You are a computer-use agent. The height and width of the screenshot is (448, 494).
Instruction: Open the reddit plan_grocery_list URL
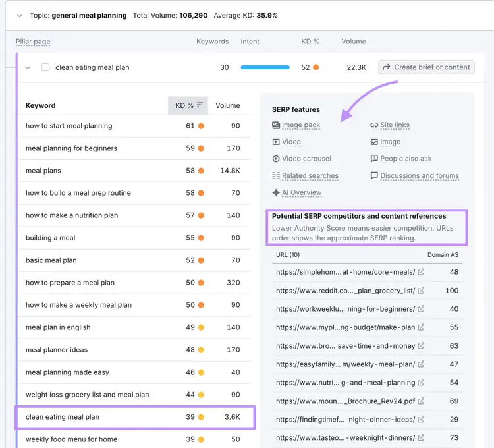pos(345,291)
